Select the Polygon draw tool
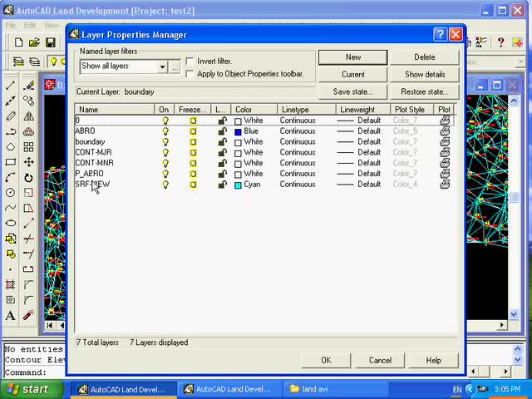The image size is (532, 399). click(x=11, y=147)
